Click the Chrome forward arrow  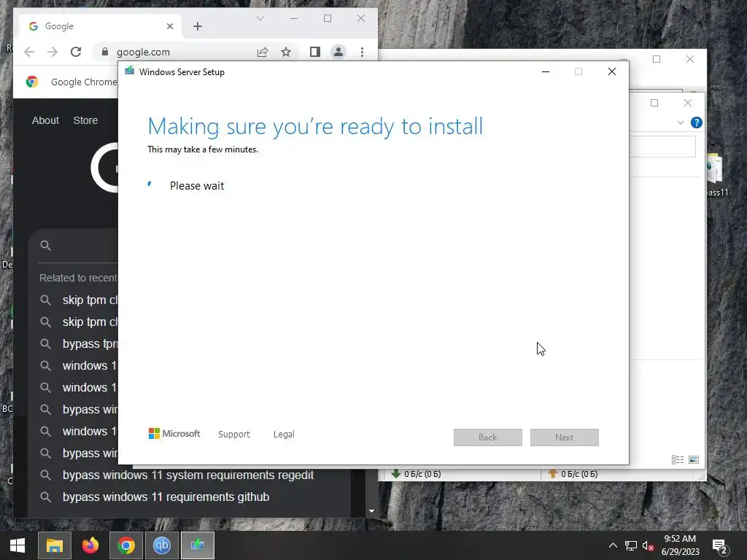pyautogui.click(x=53, y=52)
